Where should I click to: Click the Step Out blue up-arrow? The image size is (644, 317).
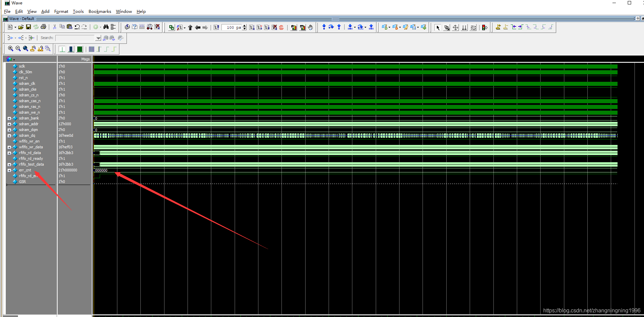(x=339, y=27)
